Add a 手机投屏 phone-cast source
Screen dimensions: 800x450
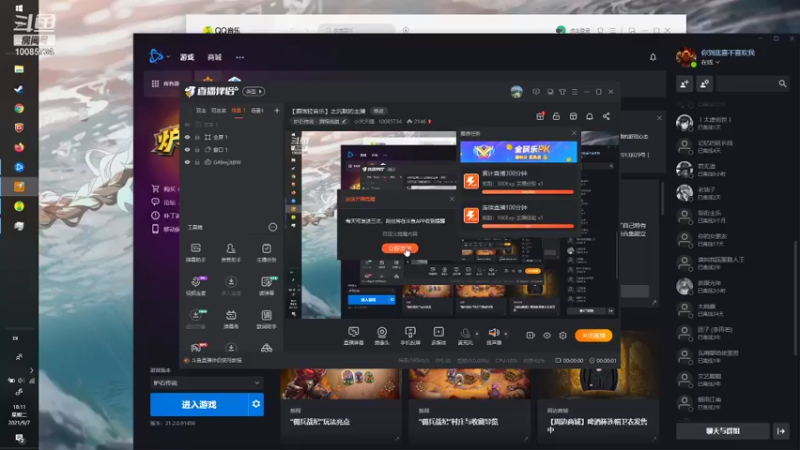(x=410, y=336)
